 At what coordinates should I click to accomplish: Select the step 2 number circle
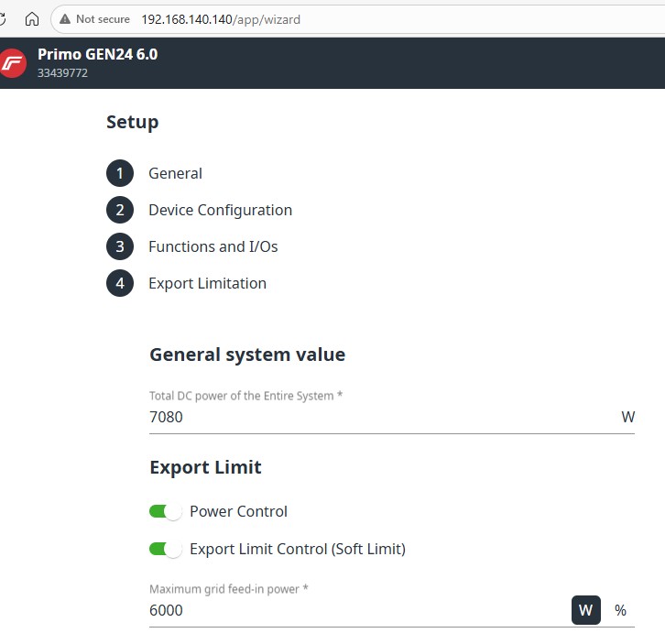119,210
